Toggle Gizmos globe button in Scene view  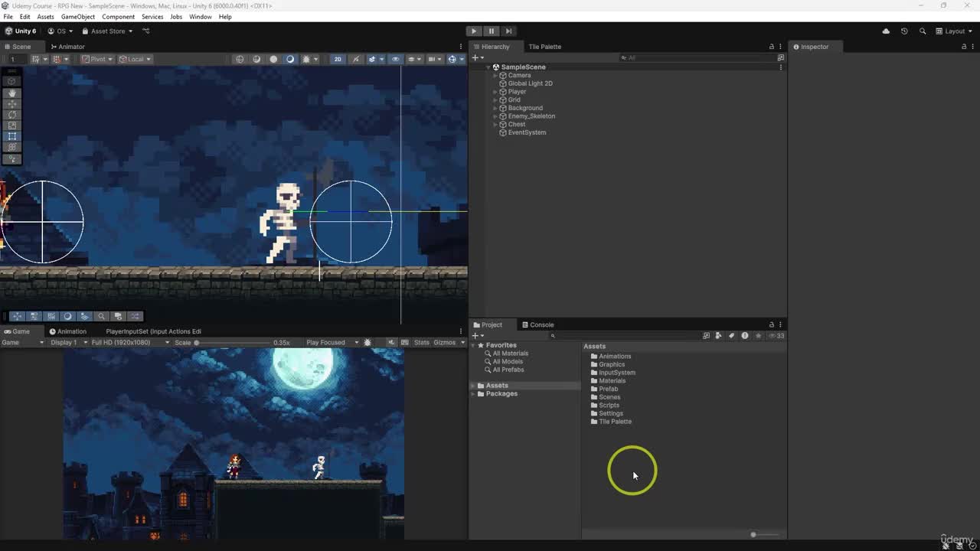point(452,59)
